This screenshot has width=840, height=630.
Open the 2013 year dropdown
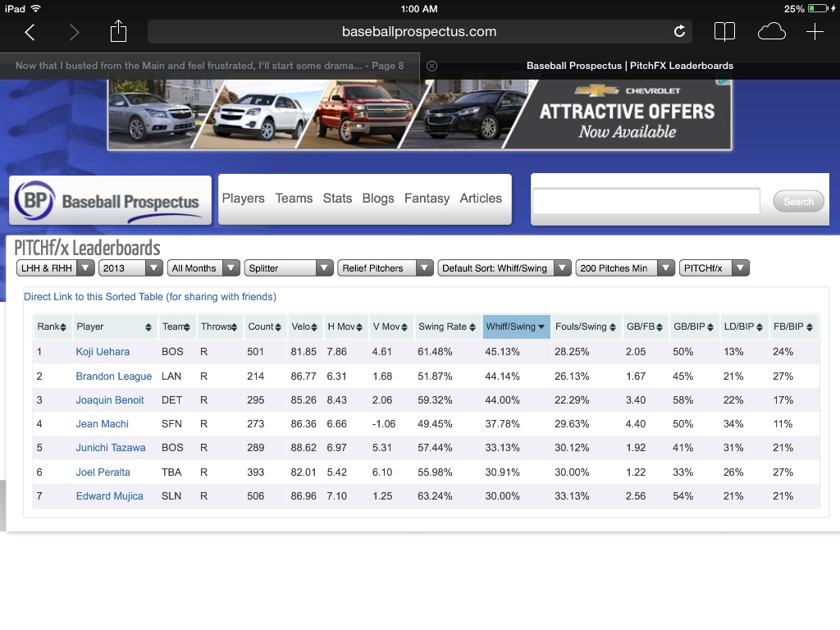[130, 268]
